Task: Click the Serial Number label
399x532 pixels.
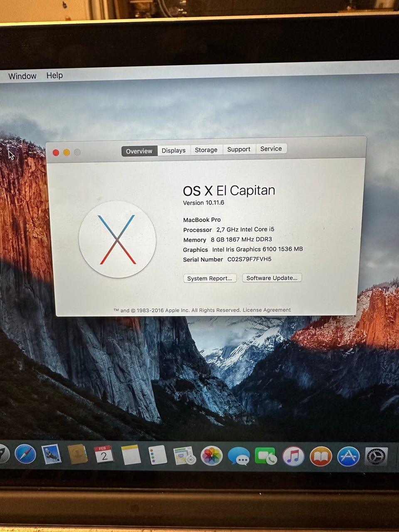Action: tap(203, 259)
